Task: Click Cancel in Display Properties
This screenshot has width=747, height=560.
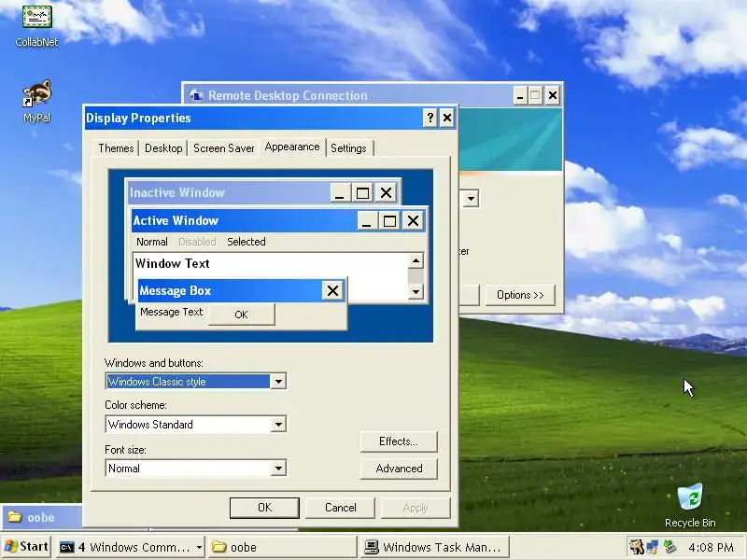Action: tap(340, 508)
